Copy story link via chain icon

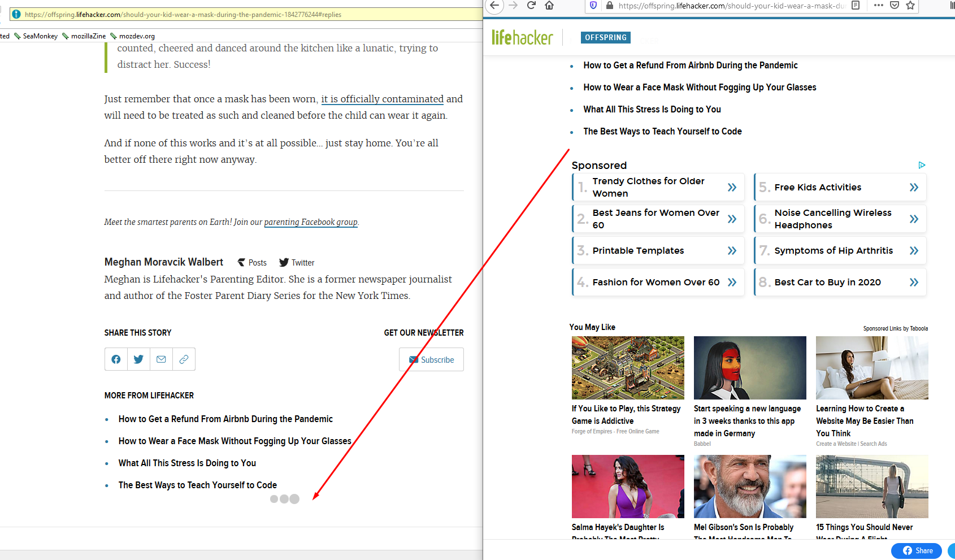point(184,359)
